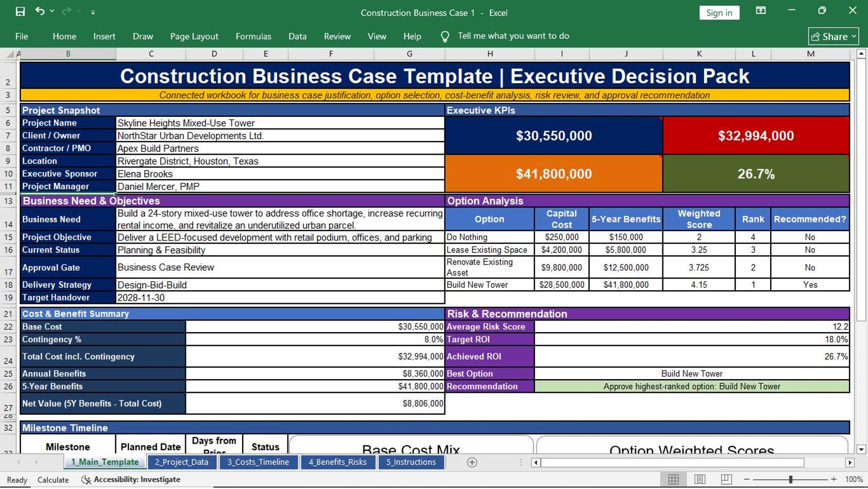This screenshot has height=489, width=868.
Task: Select the green 26.7% KPI cell
Action: 756,174
